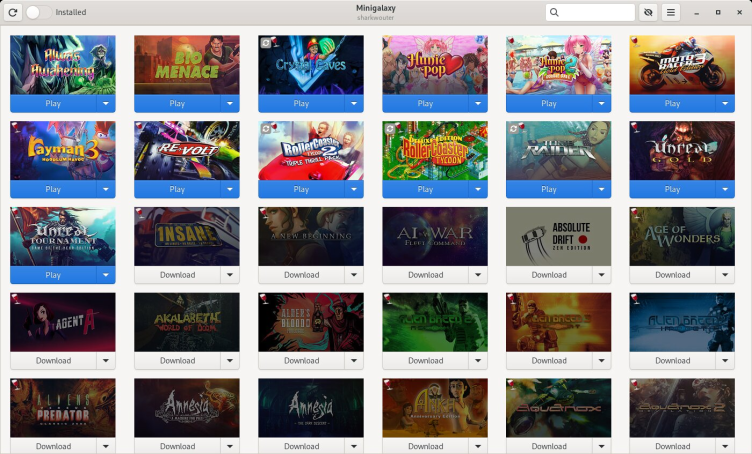Click update icon on RollerCoaster Tycoon Deluxe thumbnail
This screenshot has width=752, height=454.
tap(389, 128)
